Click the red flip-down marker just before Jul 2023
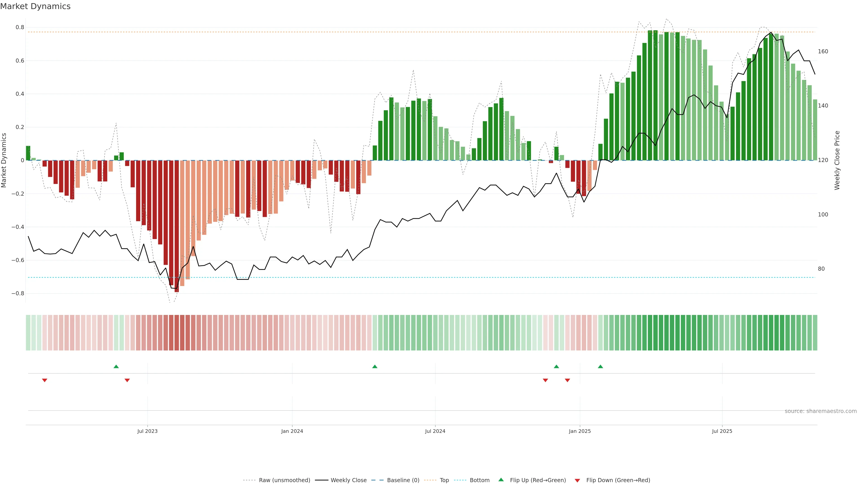The width and height of the screenshot is (868, 488). coord(127,380)
